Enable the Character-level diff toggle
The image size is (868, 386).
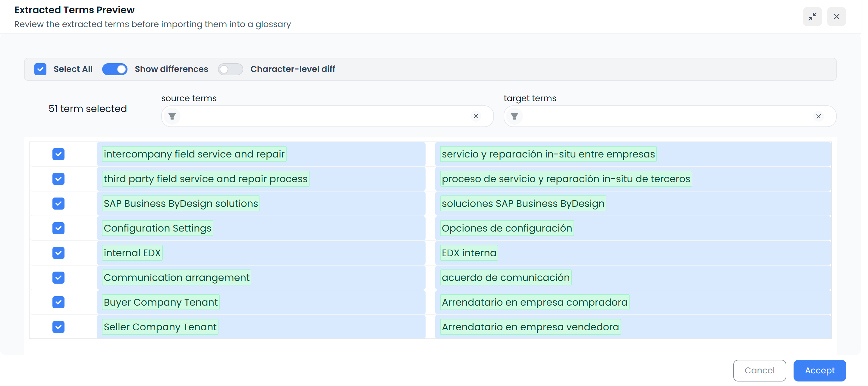coord(231,69)
